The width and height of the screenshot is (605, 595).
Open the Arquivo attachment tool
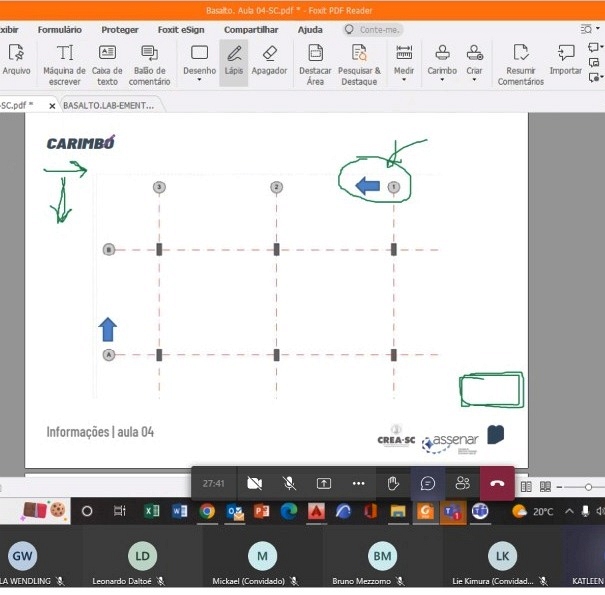click(x=16, y=59)
